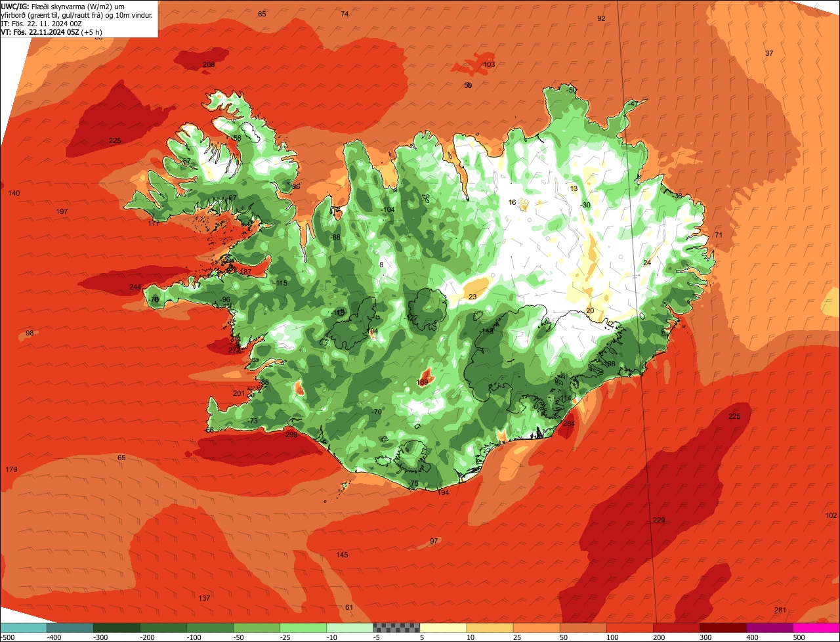Click the map value '137' in the southwest ocean
The width and height of the screenshot is (840, 642).
204,598
